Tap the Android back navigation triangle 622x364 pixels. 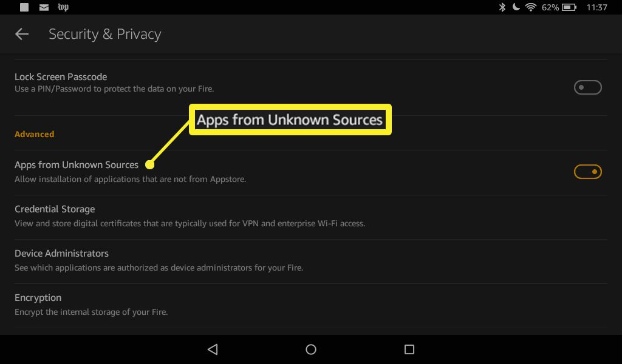point(213,349)
